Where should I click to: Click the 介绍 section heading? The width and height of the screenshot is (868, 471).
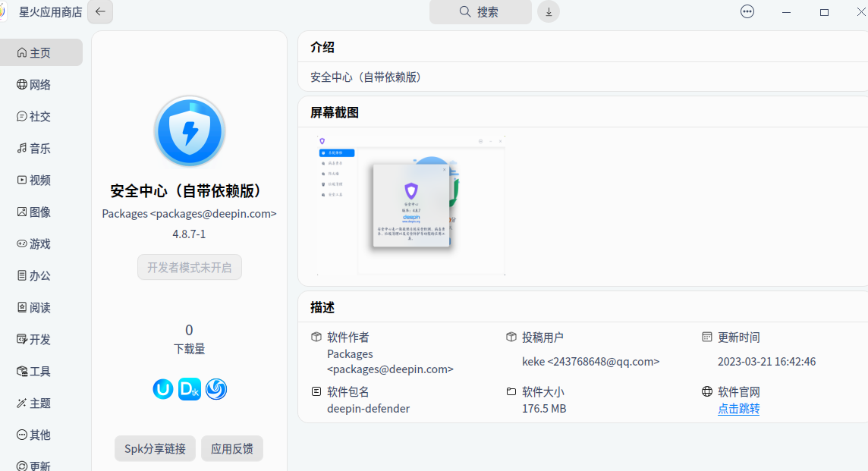click(322, 48)
